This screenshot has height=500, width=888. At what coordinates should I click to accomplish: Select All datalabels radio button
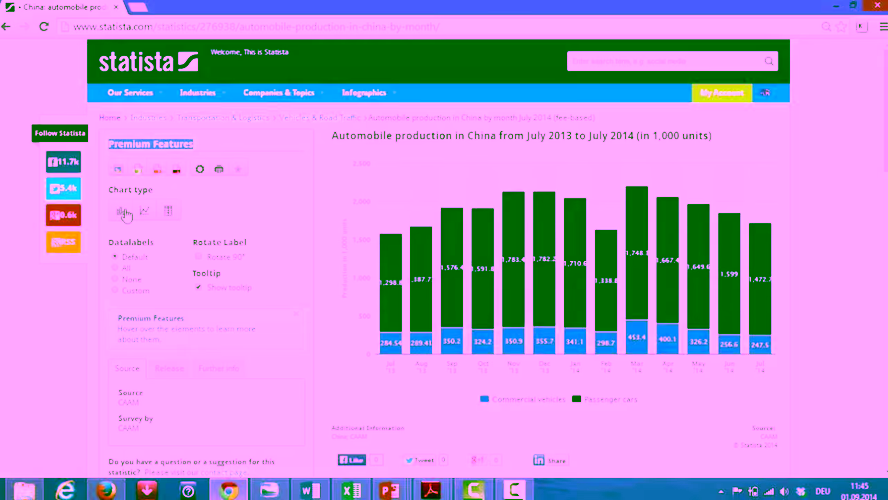click(115, 268)
